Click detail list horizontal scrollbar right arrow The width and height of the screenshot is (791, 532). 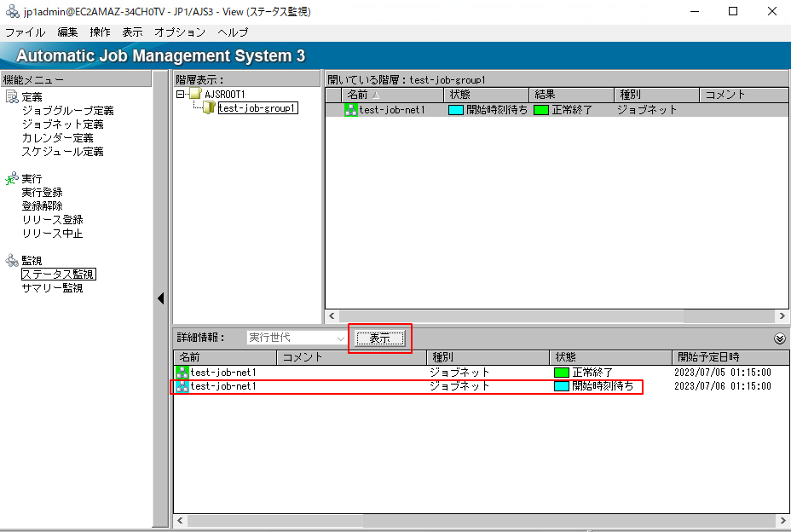point(782,520)
